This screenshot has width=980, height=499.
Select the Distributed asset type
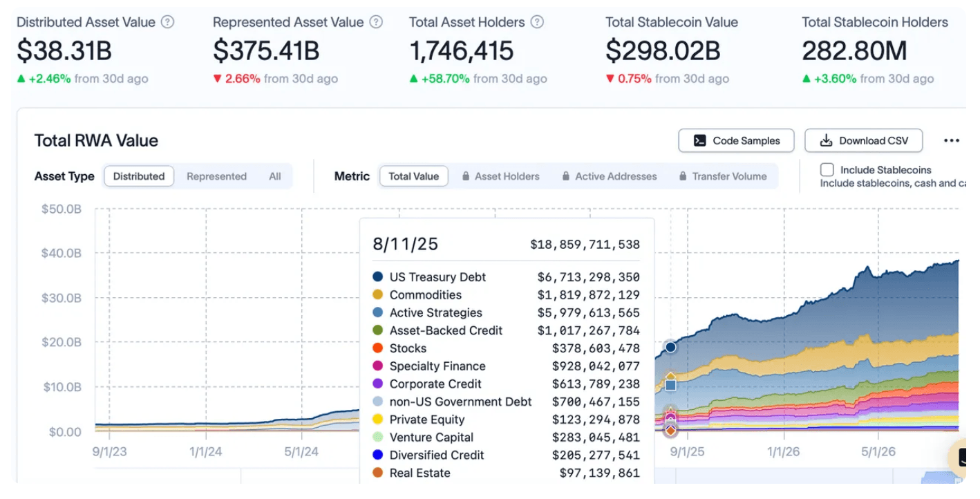pyautogui.click(x=139, y=176)
